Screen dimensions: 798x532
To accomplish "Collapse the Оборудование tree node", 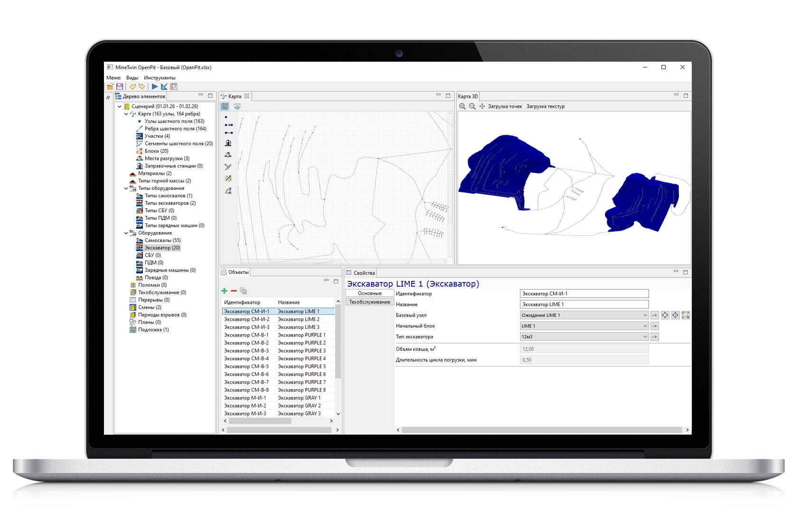I will [x=126, y=233].
